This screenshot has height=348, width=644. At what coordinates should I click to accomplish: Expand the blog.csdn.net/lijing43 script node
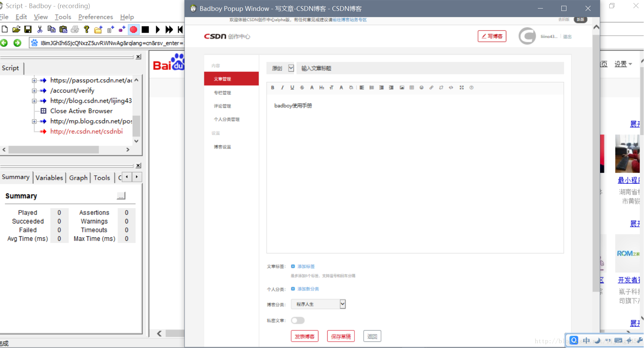[x=34, y=101]
